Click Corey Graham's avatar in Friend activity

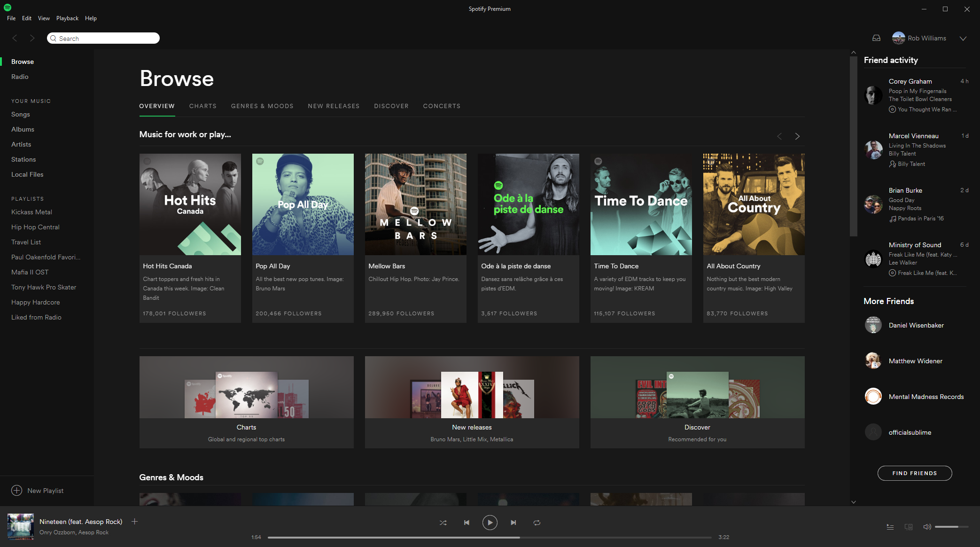click(873, 95)
